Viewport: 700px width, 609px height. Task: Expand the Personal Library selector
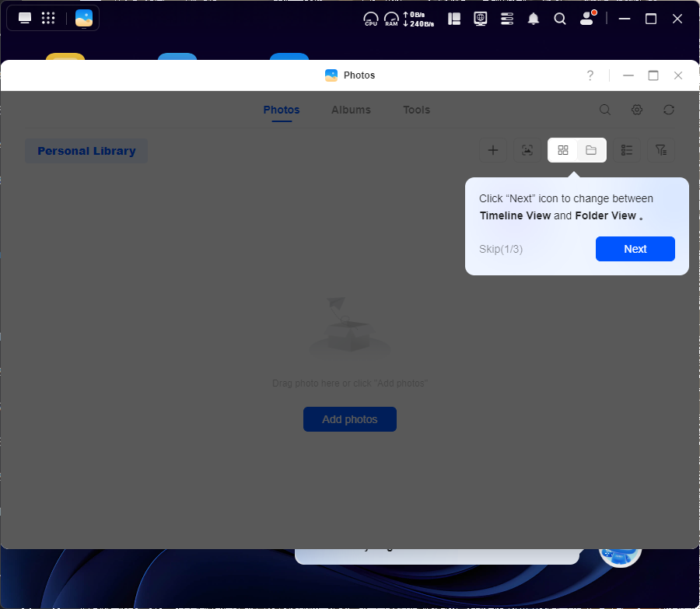[86, 151]
